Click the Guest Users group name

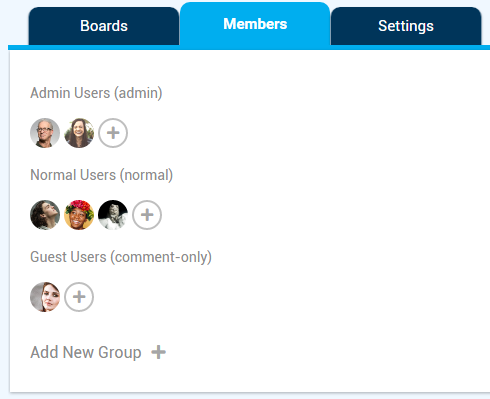68,257
